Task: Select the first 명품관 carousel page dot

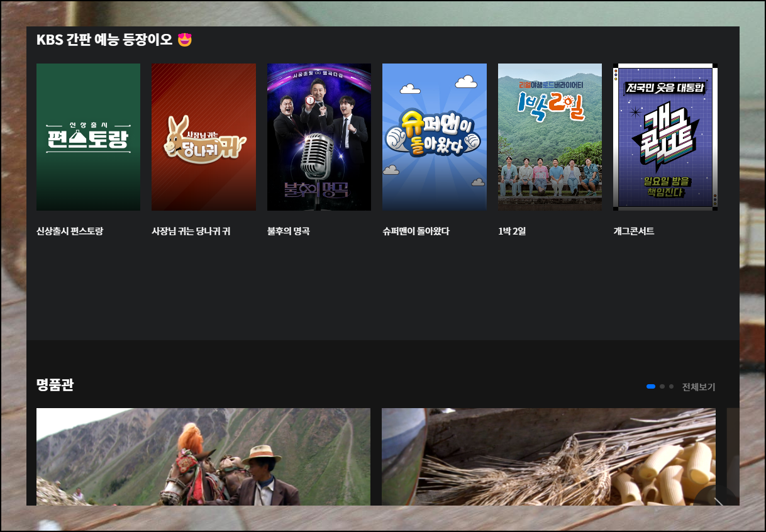Action: point(651,387)
